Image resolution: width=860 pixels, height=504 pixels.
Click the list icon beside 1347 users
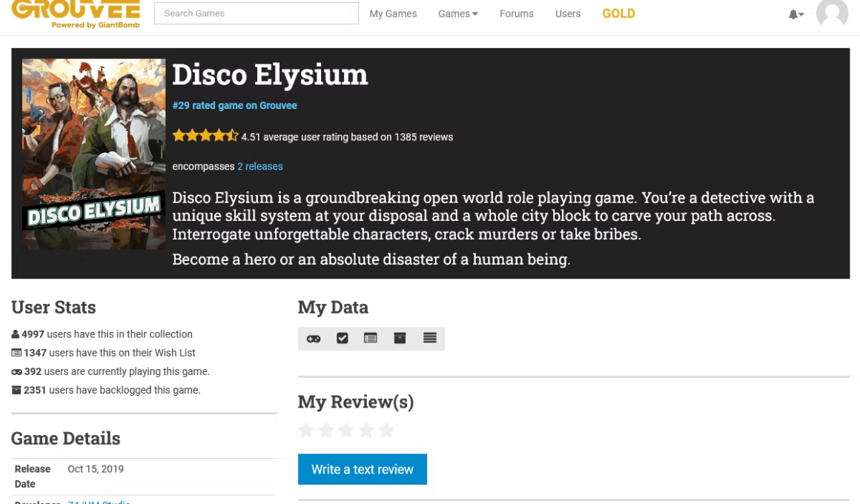[x=16, y=353]
